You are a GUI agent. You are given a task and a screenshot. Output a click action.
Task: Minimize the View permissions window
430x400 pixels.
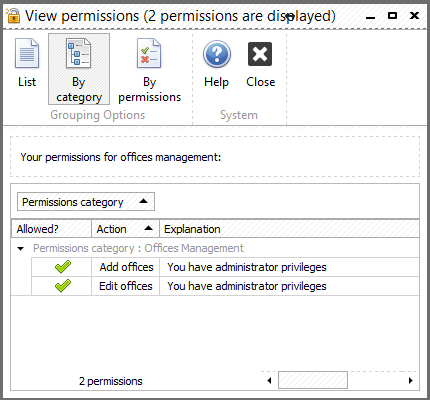[x=370, y=17]
